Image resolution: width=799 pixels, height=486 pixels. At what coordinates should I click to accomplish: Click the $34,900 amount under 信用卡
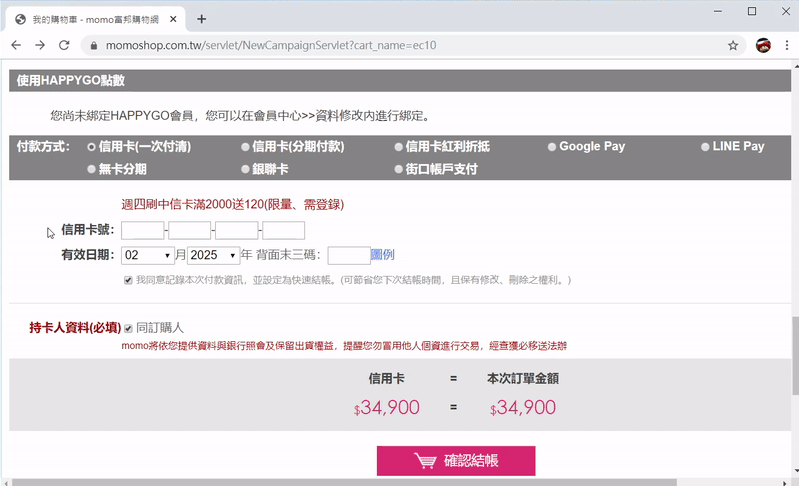[387, 408]
